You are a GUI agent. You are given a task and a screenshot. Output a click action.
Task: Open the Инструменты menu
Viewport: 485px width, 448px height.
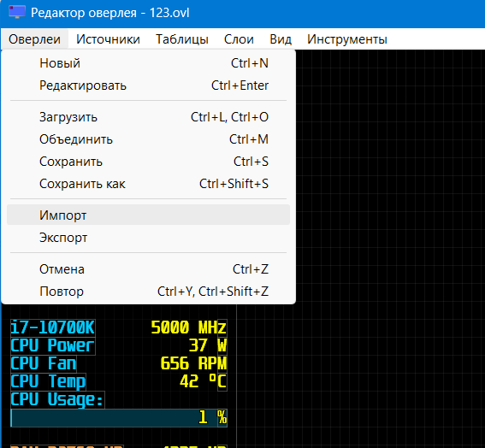pos(347,39)
